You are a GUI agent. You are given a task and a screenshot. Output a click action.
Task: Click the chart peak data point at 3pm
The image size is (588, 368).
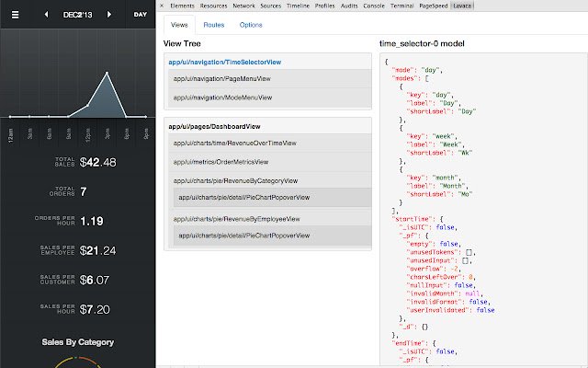click(x=107, y=73)
